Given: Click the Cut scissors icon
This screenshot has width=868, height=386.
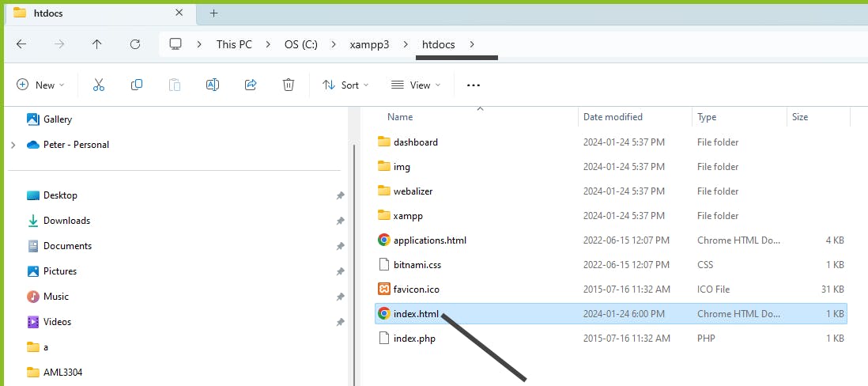Looking at the screenshot, I should click(99, 85).
